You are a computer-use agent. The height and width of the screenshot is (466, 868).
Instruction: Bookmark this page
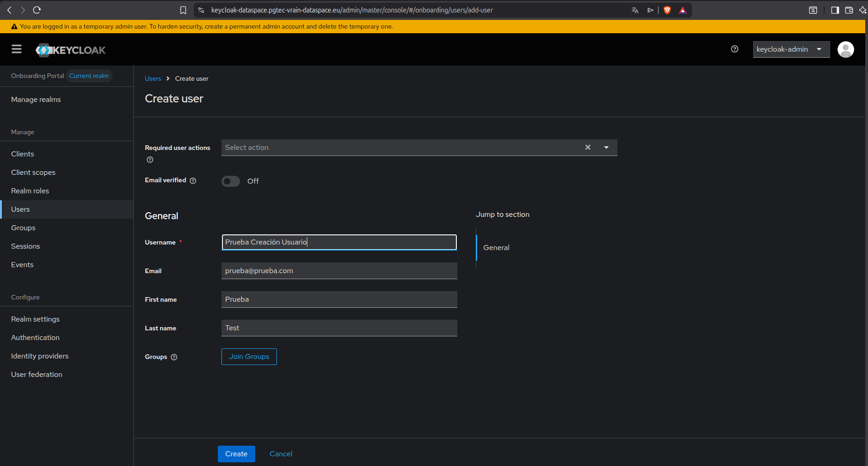(183, 10)
